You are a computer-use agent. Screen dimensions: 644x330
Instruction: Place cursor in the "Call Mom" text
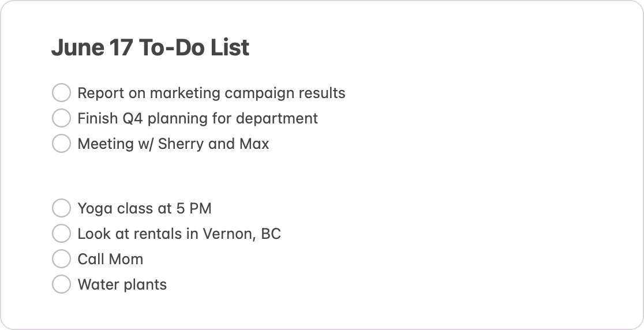(x=110, y=260)
